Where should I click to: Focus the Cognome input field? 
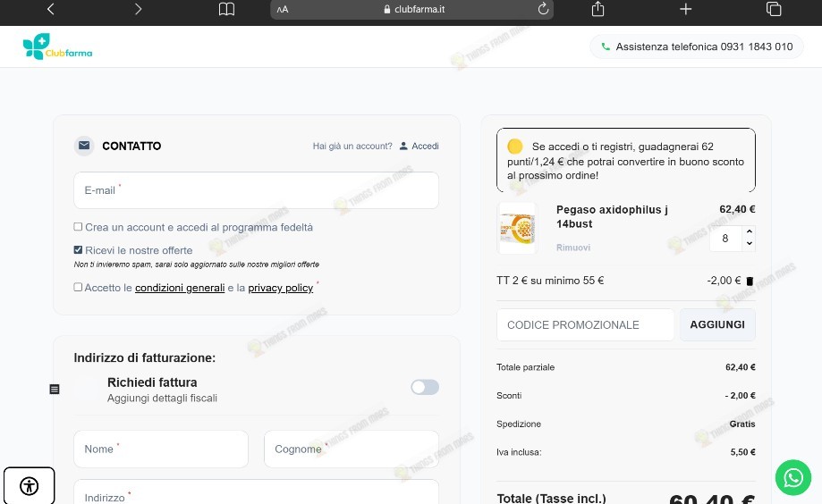point(352,449)
